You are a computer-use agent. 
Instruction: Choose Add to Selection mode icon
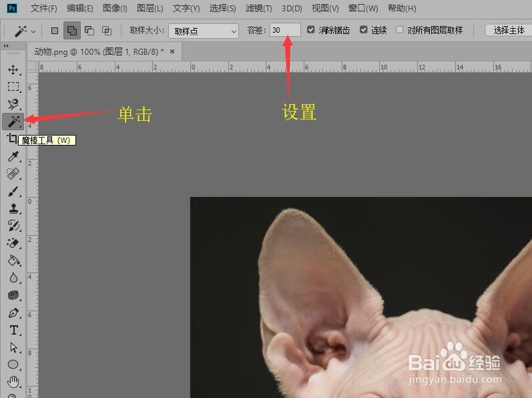(x=72, y=31)
